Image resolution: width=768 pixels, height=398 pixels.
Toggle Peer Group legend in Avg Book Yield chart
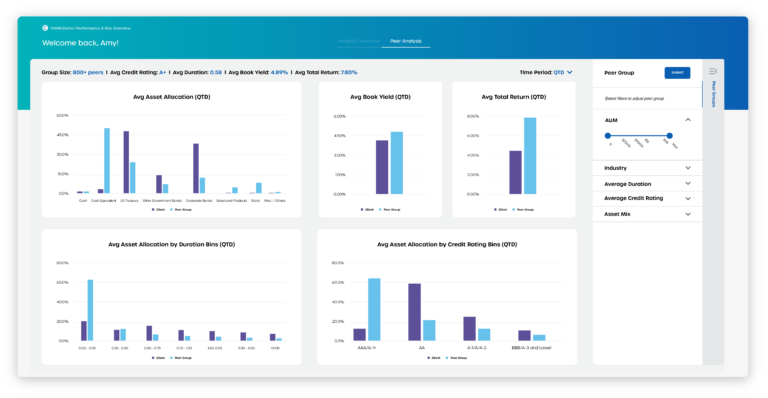coord(389,210)
